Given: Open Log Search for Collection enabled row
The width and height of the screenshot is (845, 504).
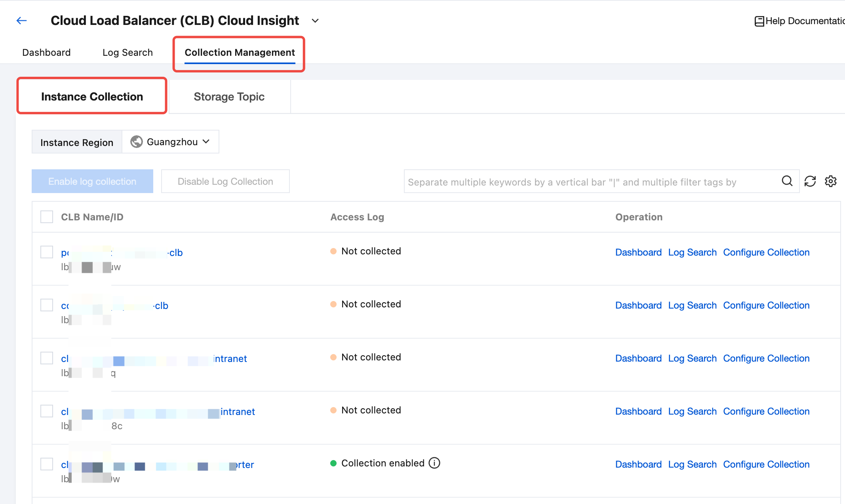Looking at the screenshot, I should 692,464.
